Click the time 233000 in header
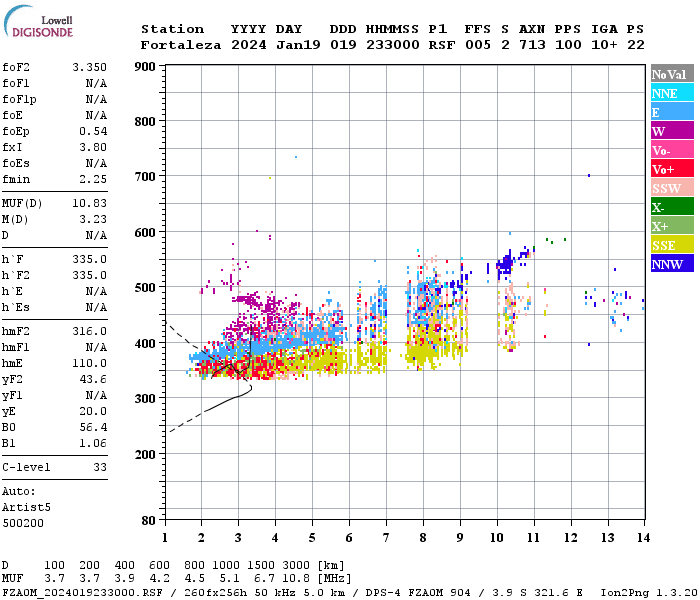Screen dimensions: 700x600 393,45
